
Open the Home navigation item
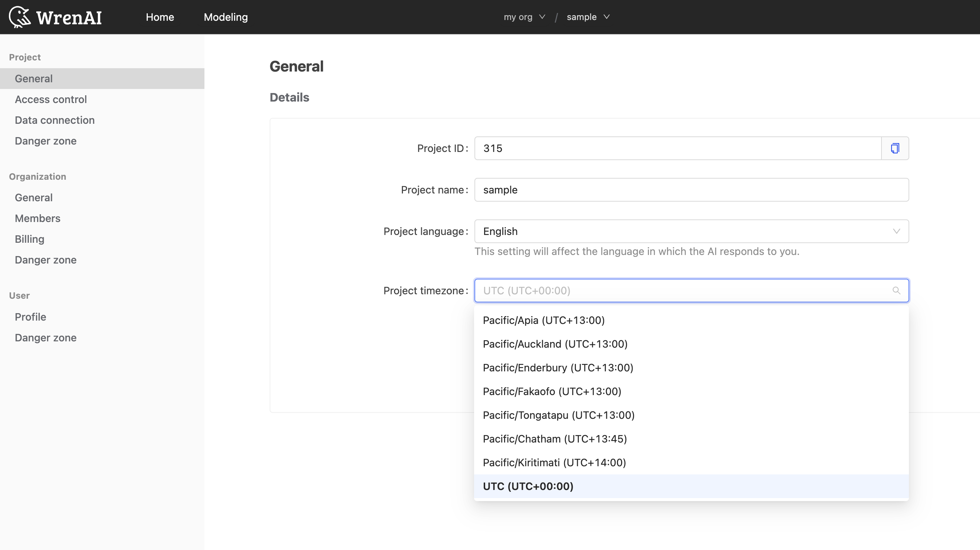[x=160, y=17]
